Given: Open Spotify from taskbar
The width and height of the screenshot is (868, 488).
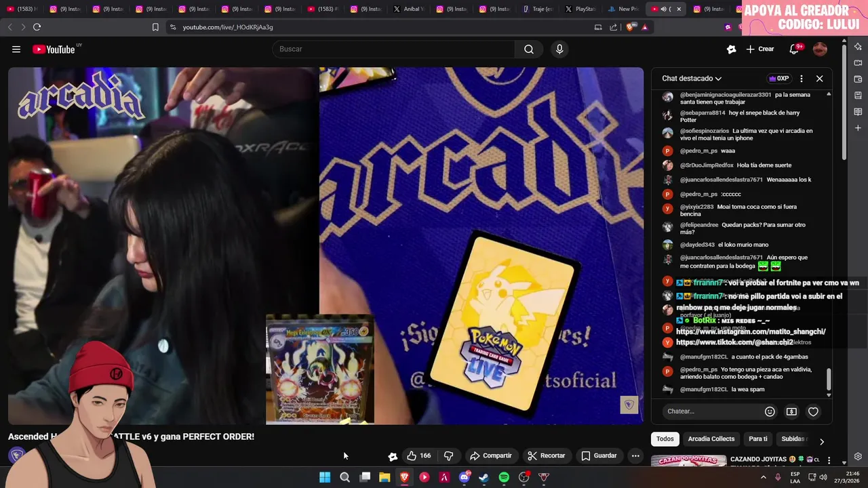Looking at the screenshot, I should click(x=504, y=477).
